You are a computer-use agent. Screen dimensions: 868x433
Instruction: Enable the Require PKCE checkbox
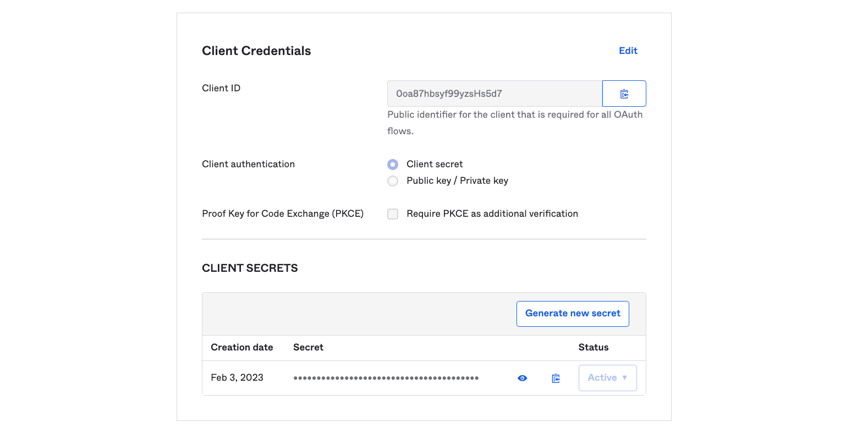pos(393,214)
